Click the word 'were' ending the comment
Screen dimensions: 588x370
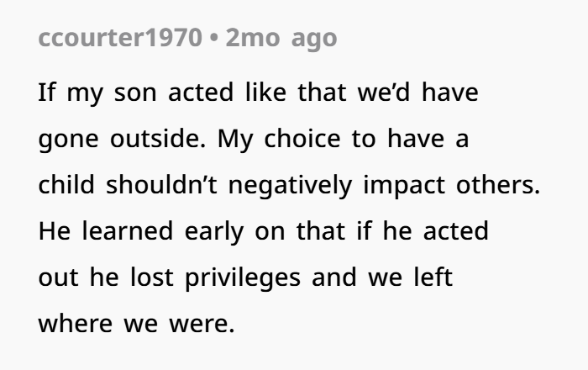pyautogui.click(x=199, y=324)
